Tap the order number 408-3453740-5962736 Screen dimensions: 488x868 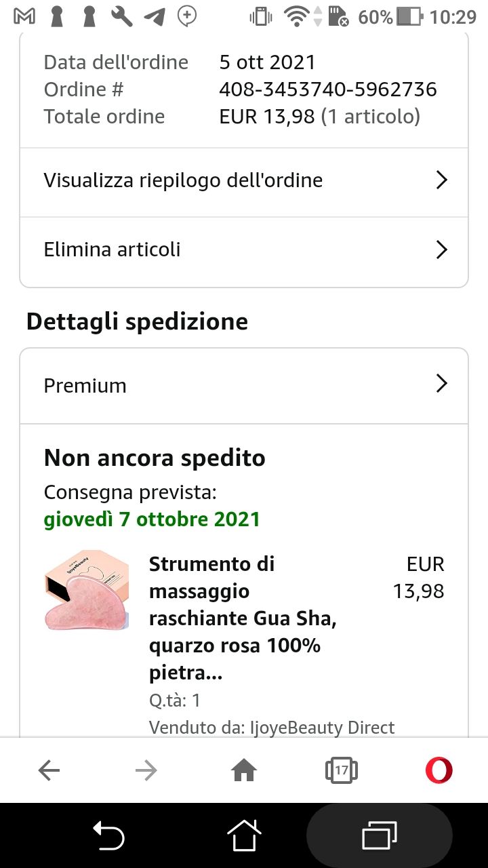tap(328, 90)
